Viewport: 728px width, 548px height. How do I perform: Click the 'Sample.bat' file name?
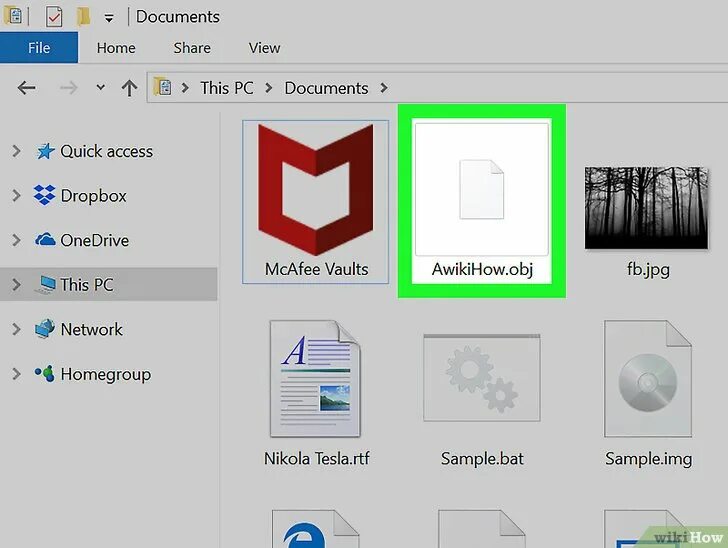click(x=482, y=459)
